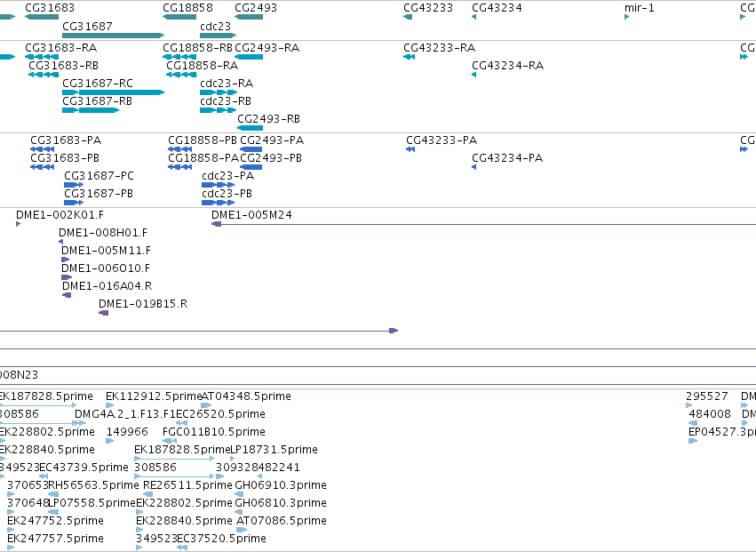Image resolution: width=756 pixels, height=552 pixels.
Task: Click the DME1-008H01.F clone label
Action: pos(103,233)
